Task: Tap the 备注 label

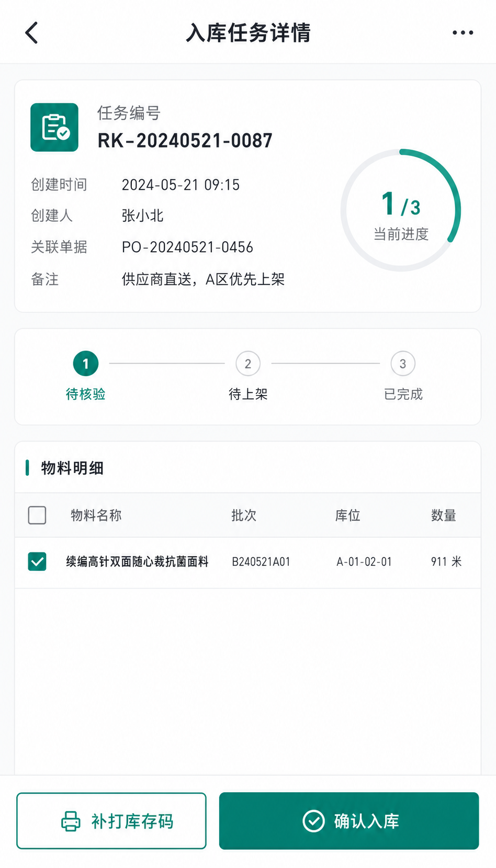Action: click(x=45, y=279)
